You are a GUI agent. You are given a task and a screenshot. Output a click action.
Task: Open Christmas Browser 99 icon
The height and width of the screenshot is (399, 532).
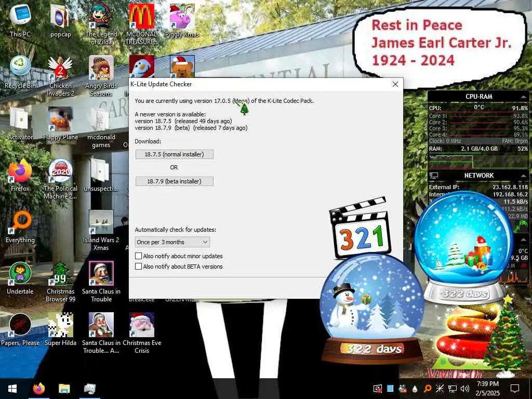click(x=60, y=282)
